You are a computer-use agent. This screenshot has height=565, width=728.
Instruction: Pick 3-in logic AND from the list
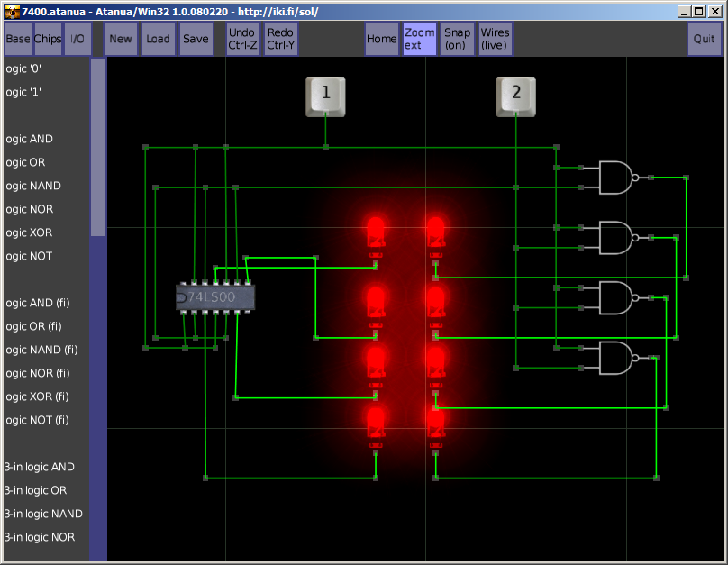(x=39, y=467)
